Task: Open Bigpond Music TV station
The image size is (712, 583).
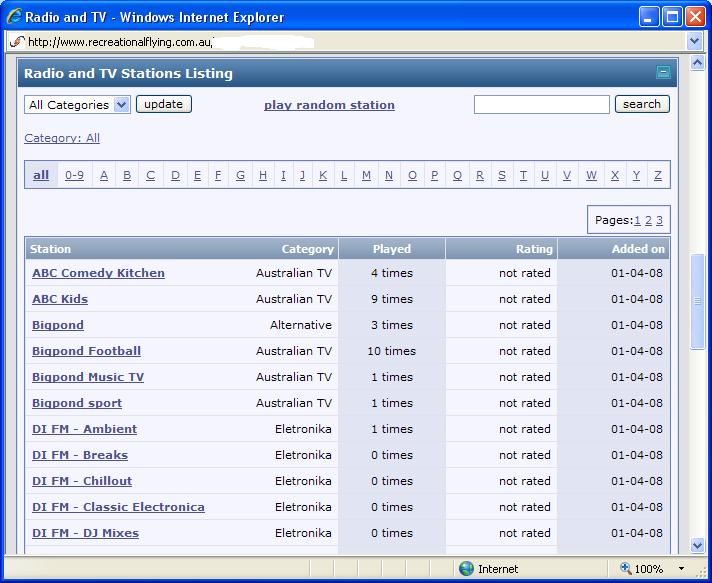Action: (x=88, y=377)
